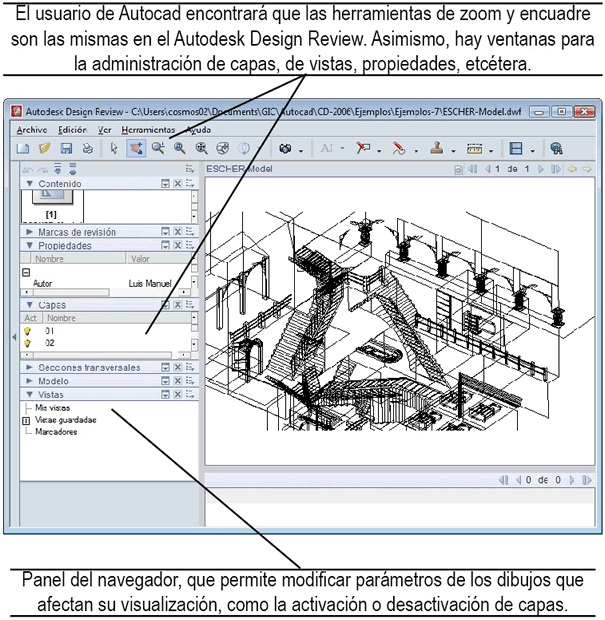Click the Snapshot binoculars icon
The width and height of the screenshot is (605, 620).
point(285,149)
